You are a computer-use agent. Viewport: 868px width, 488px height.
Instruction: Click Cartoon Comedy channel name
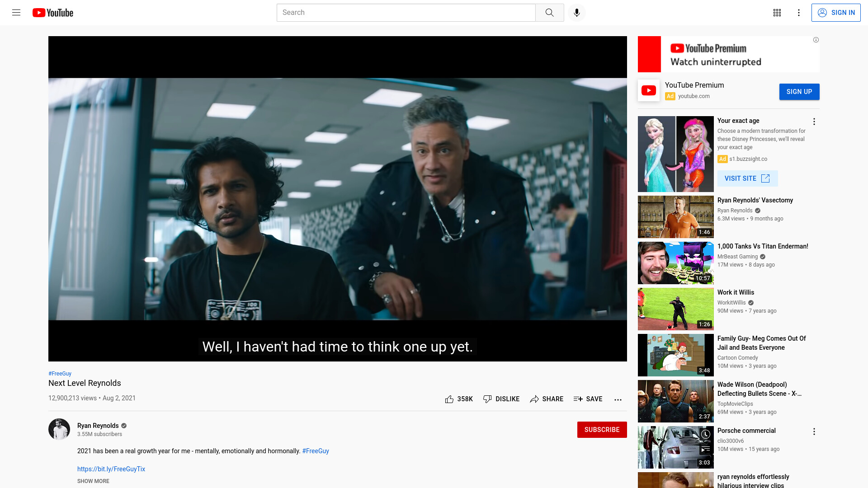point(737,358)
